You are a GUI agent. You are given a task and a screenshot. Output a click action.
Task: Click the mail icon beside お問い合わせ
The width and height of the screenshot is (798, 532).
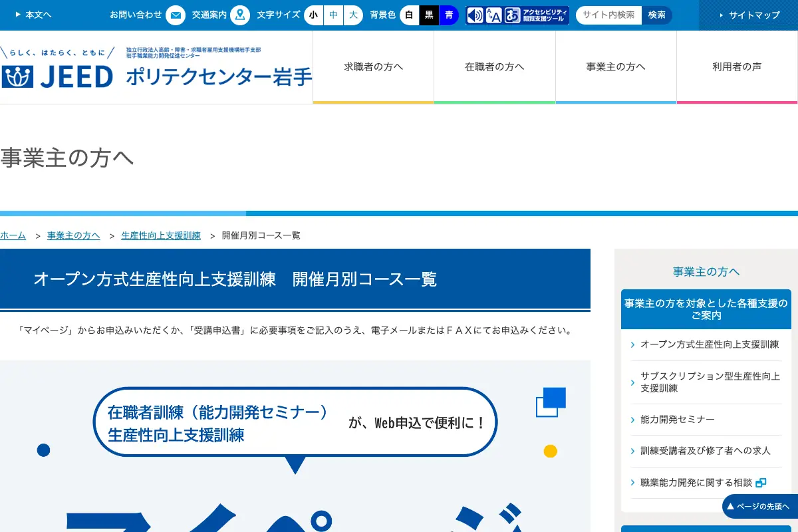[176, 15]
